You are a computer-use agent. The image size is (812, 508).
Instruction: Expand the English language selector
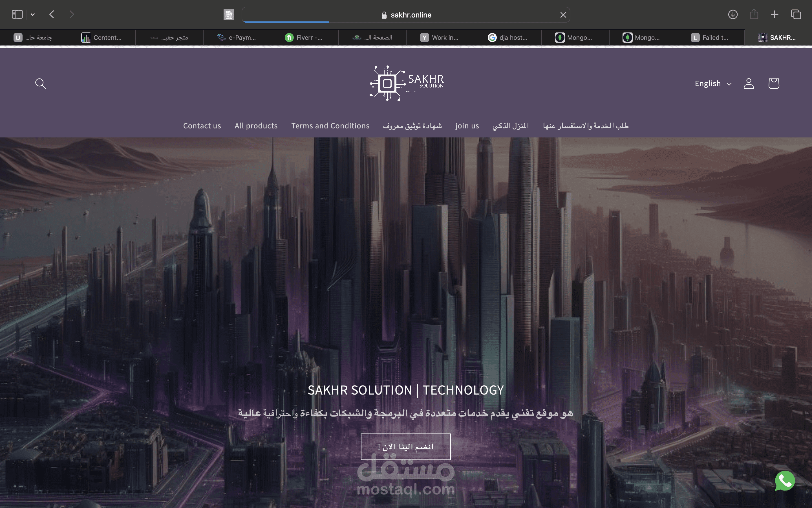tap(713, 83)
